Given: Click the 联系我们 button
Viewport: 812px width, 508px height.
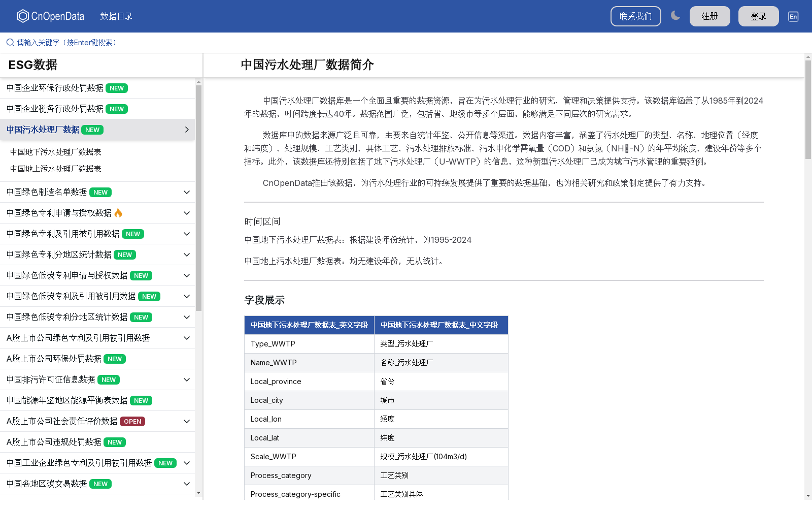Looking at the screenshot, I should pyautogui.click(x=635, y=16).
